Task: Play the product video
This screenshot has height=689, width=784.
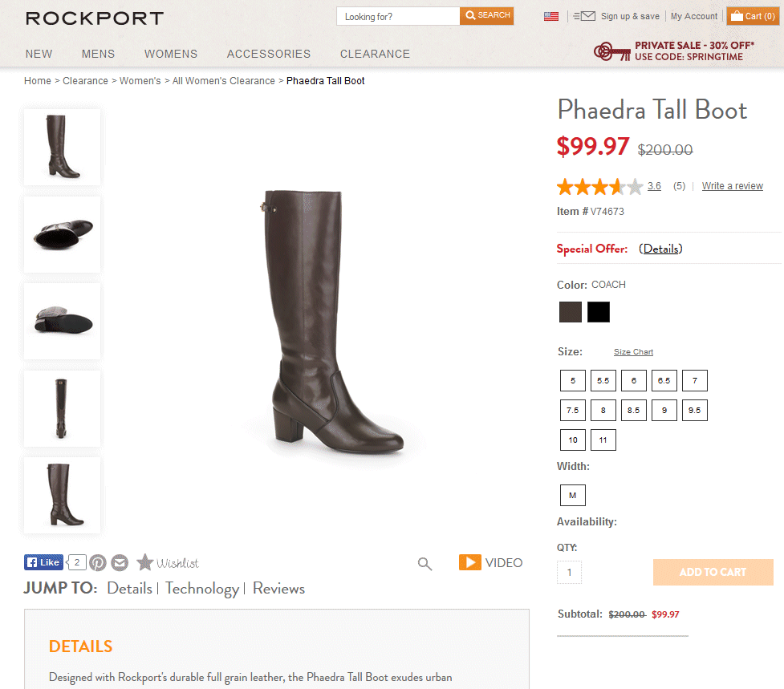Action: coord(490,562)
